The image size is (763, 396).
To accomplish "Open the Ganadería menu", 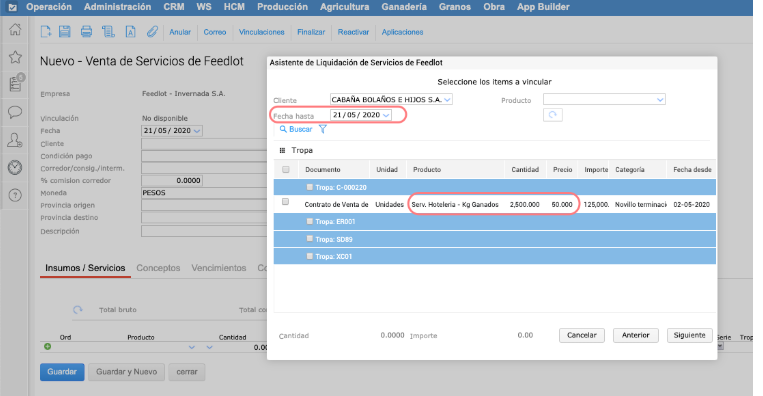I will tap(404, 7).
